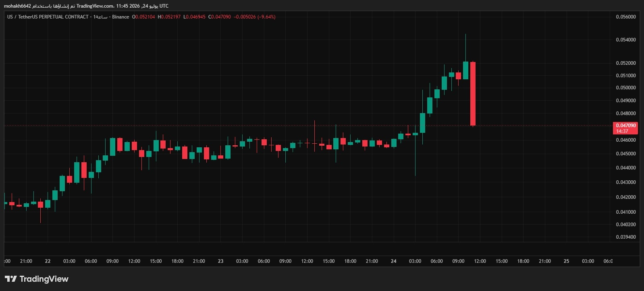Click the 0.039400 price axis label
The width and height of the screenshot is (644, 291).
[626, 237]
